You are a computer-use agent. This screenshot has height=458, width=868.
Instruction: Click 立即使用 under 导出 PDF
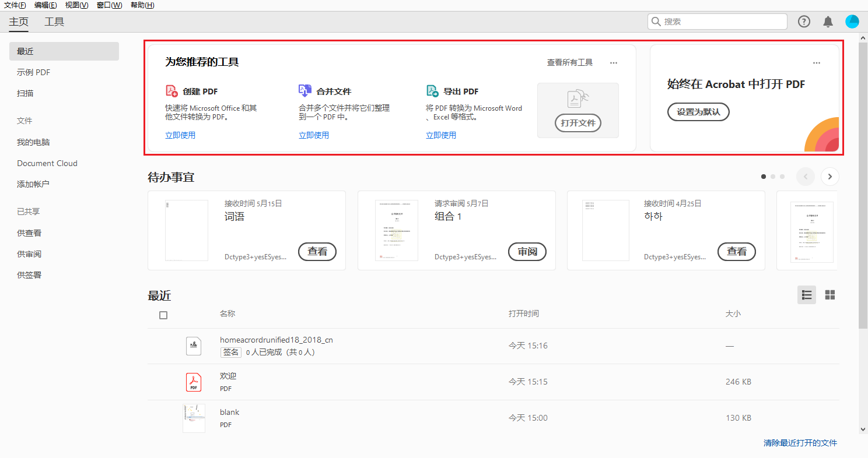441,135
